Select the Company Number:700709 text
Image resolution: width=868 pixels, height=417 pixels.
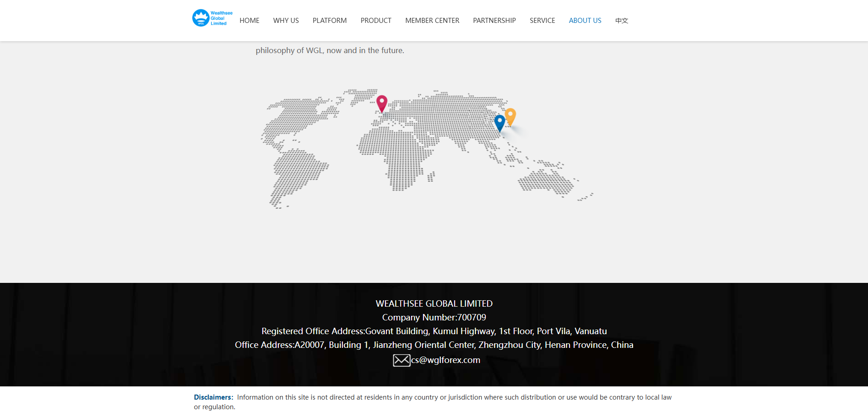[434, 317]
